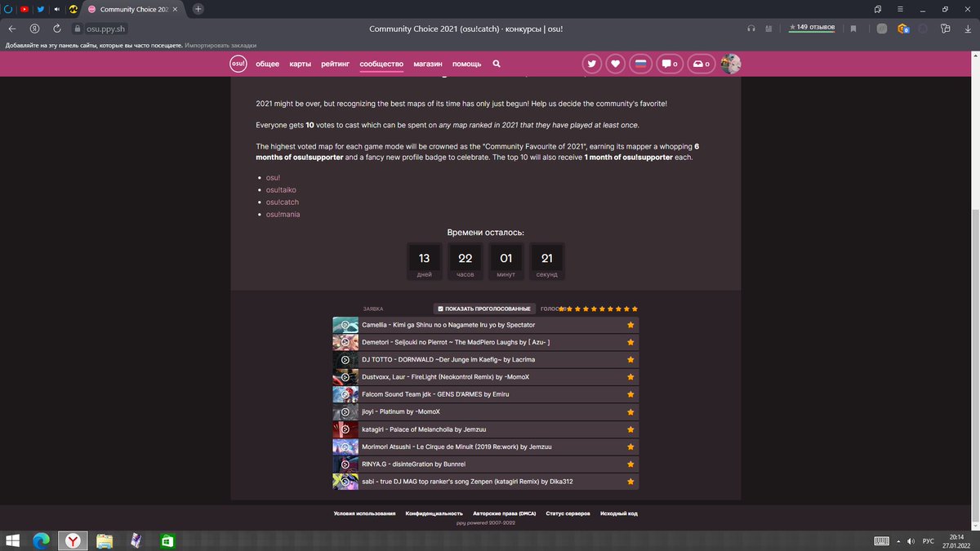The width and height of the screenshot is (980, 551).
Task: Bookmark this page in the address bar
Action: click(x=853, y=28)
